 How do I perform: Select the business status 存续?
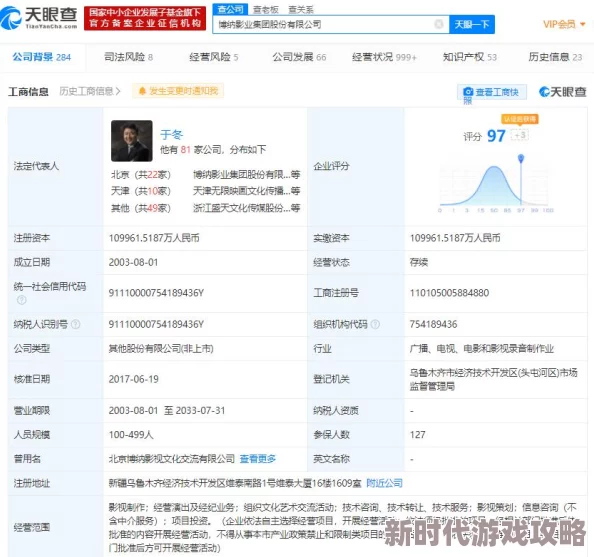(419, 262)
